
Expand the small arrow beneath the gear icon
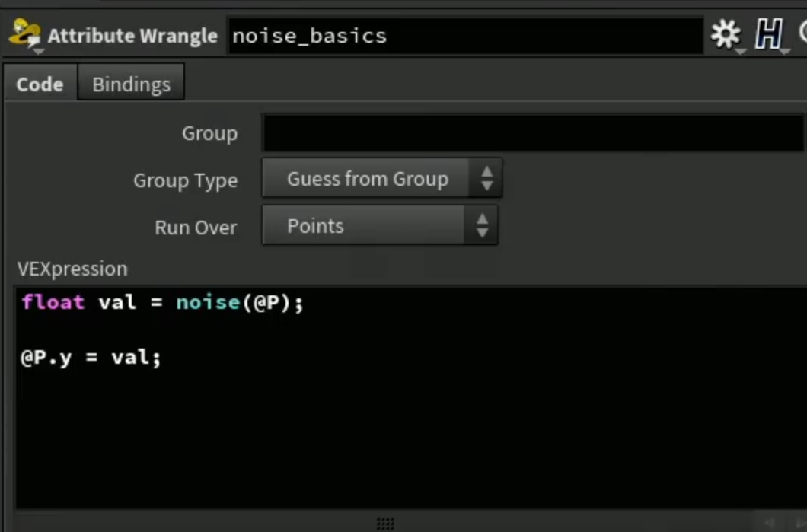click(x=740, y=52)
